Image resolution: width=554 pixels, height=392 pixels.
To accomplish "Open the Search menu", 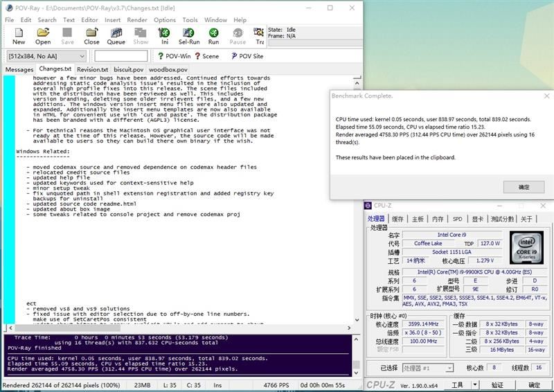I will 47,20.
